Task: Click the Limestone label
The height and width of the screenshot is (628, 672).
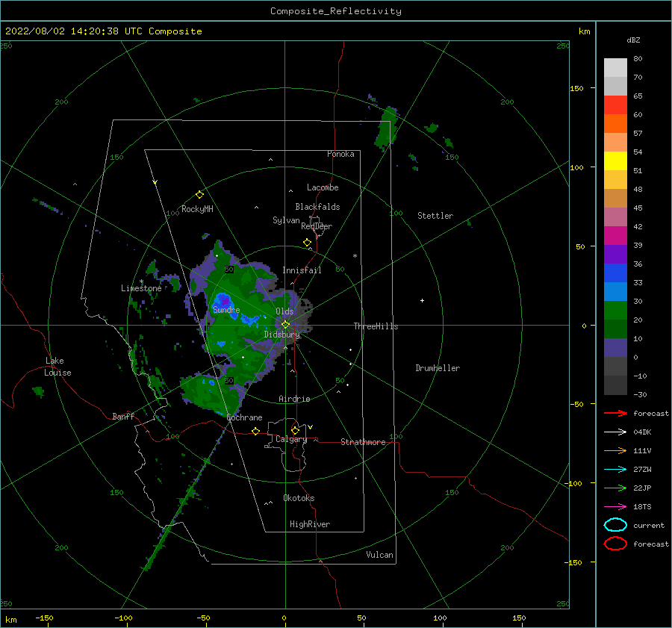Action: 141,288
